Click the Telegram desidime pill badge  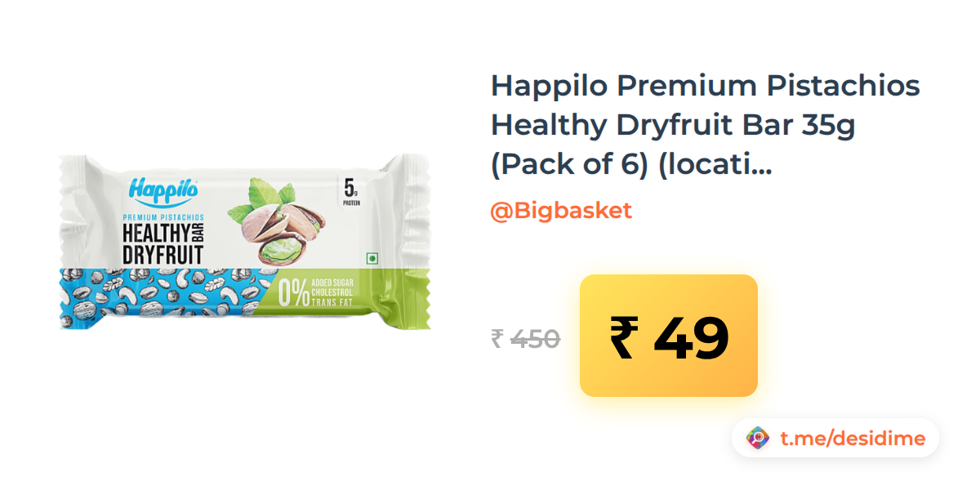[835, 439]
